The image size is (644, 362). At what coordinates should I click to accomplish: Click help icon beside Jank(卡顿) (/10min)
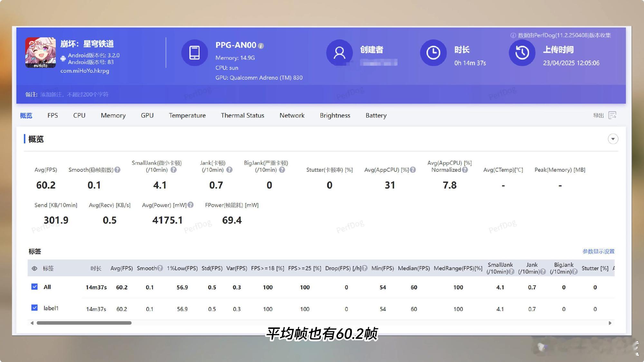pyautogui.click(x=229, y=170)
